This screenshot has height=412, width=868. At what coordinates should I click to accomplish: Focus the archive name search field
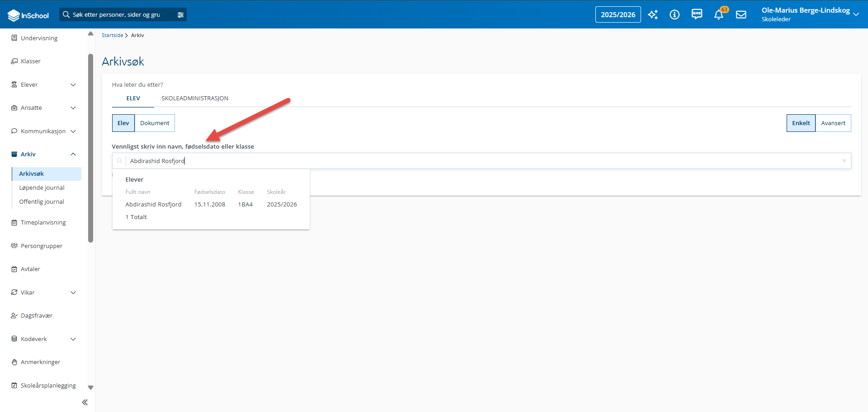481,161
